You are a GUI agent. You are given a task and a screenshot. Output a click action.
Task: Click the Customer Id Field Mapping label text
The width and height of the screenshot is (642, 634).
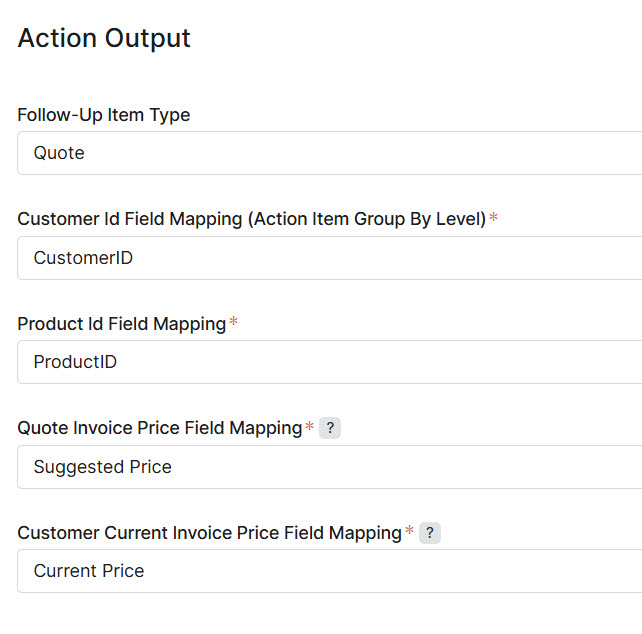tap(130, 219)
